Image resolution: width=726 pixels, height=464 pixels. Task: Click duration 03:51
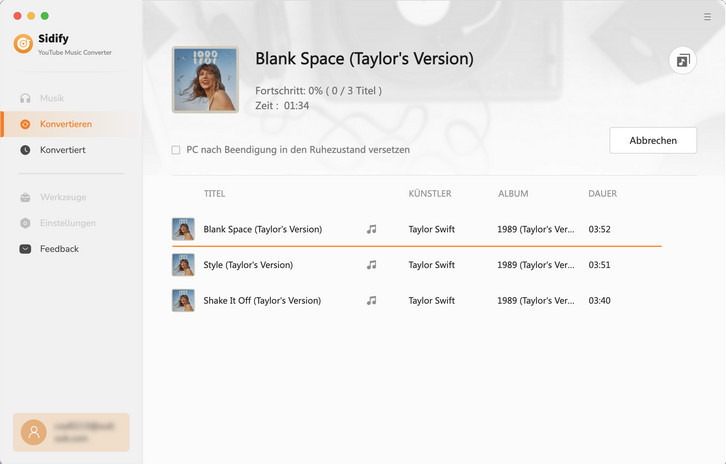click(x=599, y=265)
